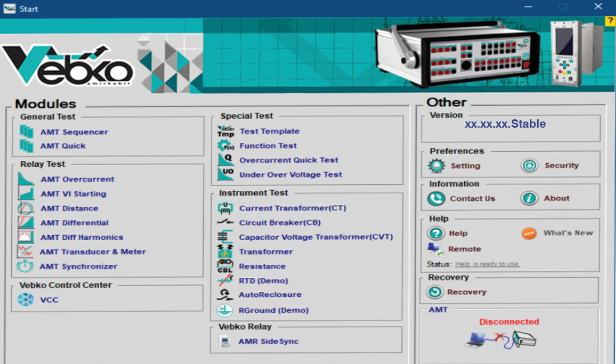This screenshot has width=616, height=364.
Task: Launch AMT Quick text link
Action: point(63,146)
